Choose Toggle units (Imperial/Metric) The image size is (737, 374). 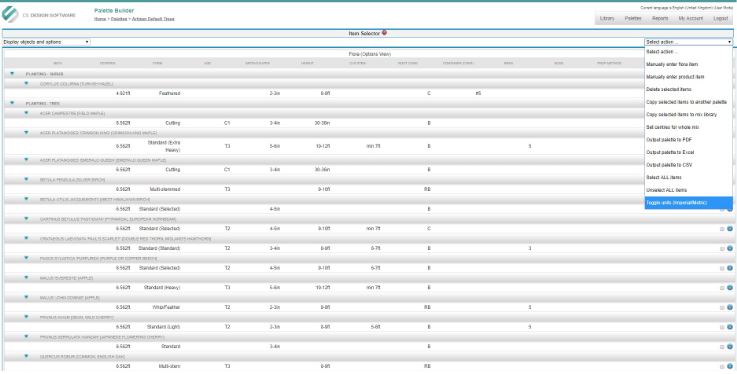pyautogui.click(x=688, y=203)
